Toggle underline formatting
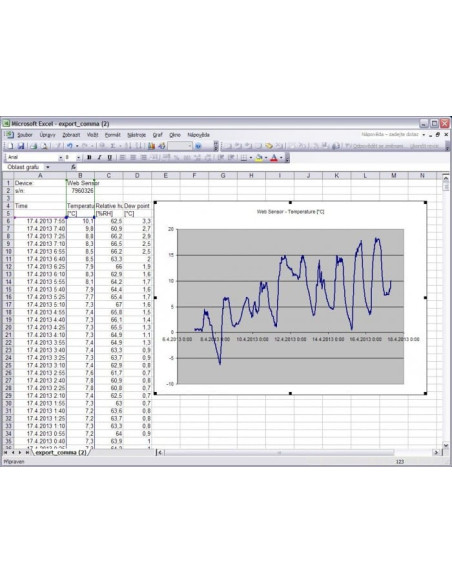452x584 pixels. pos(109,158)
